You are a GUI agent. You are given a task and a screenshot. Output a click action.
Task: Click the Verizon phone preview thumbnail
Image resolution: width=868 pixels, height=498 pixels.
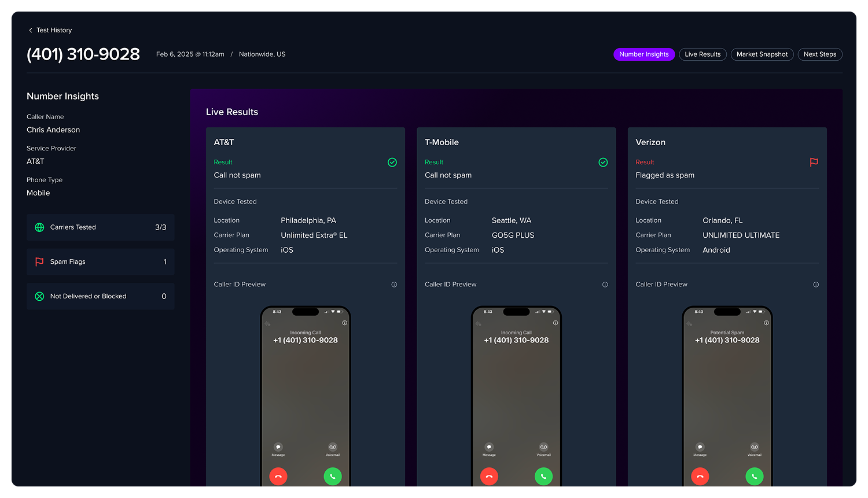[x=727, y=396]
